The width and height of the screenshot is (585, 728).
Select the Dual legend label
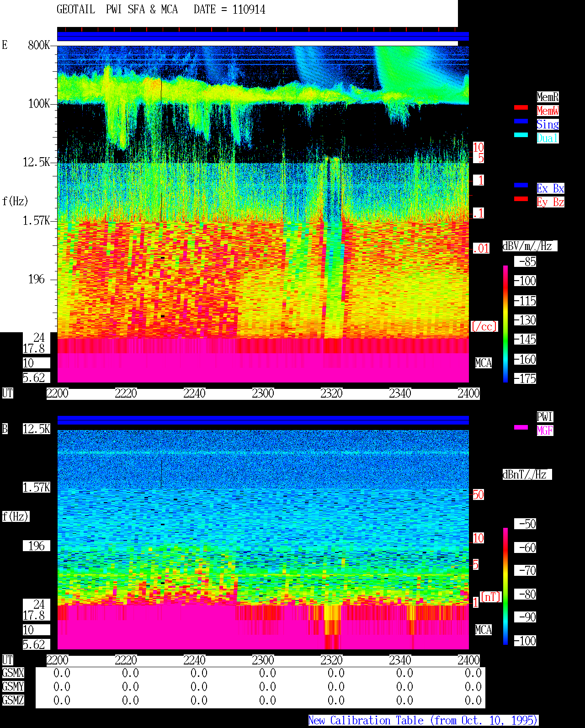(x=548, y=138)
